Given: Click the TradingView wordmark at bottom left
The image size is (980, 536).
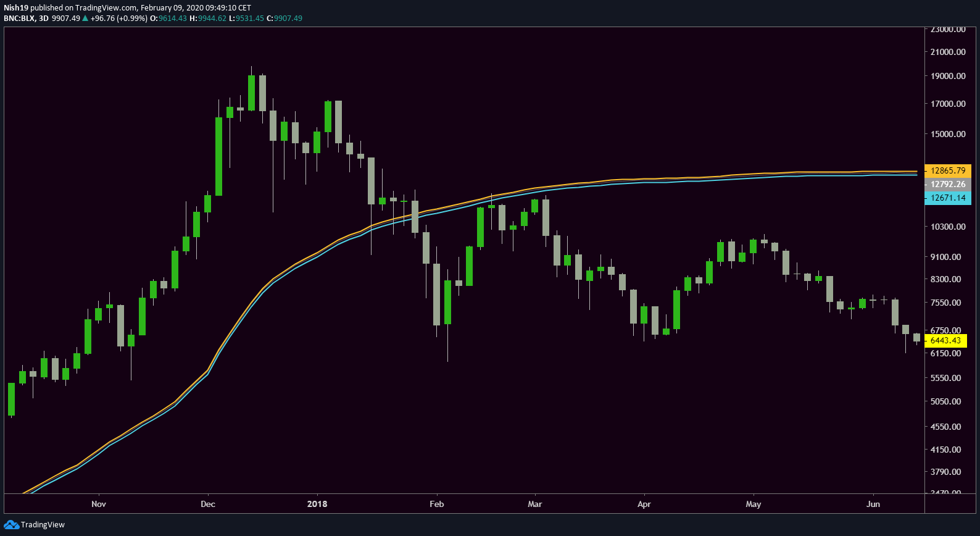Looking at the screenshot, I should pyautogui.click(x=43, y=525).
